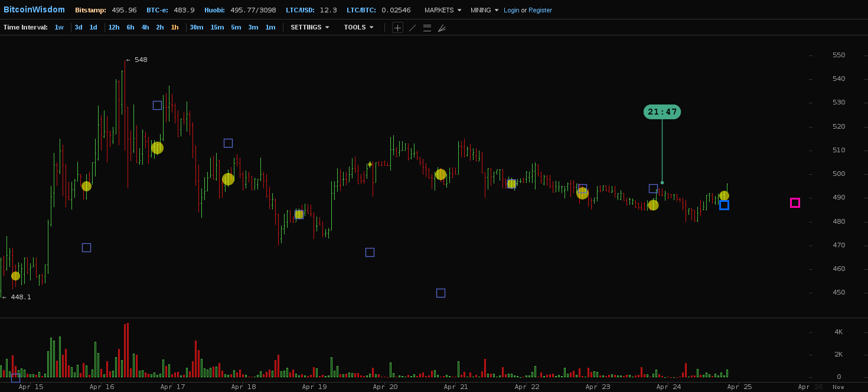This screenshot has height=392, width=868.
Task: Open the TOOLS menu
Action: pos(358,27)
